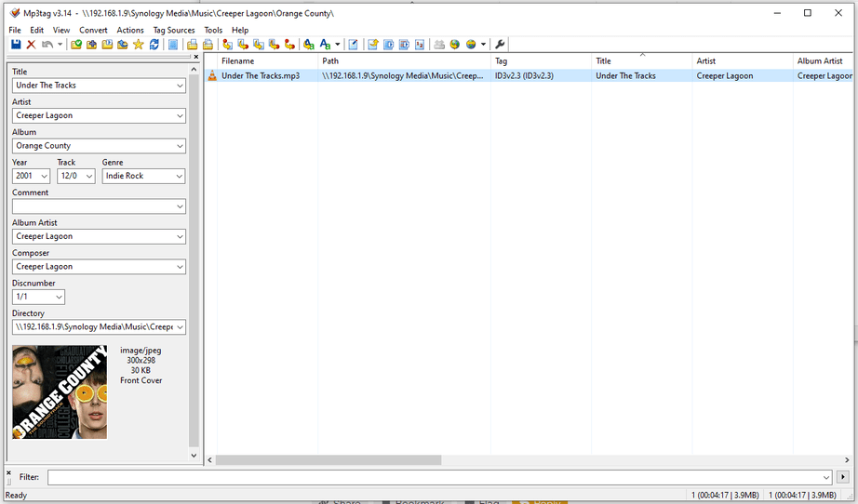The width and height of the screenshot is (858, 504).
Task: Run the Filename - Tag converter icon
Action: click(x=243, y=45)
